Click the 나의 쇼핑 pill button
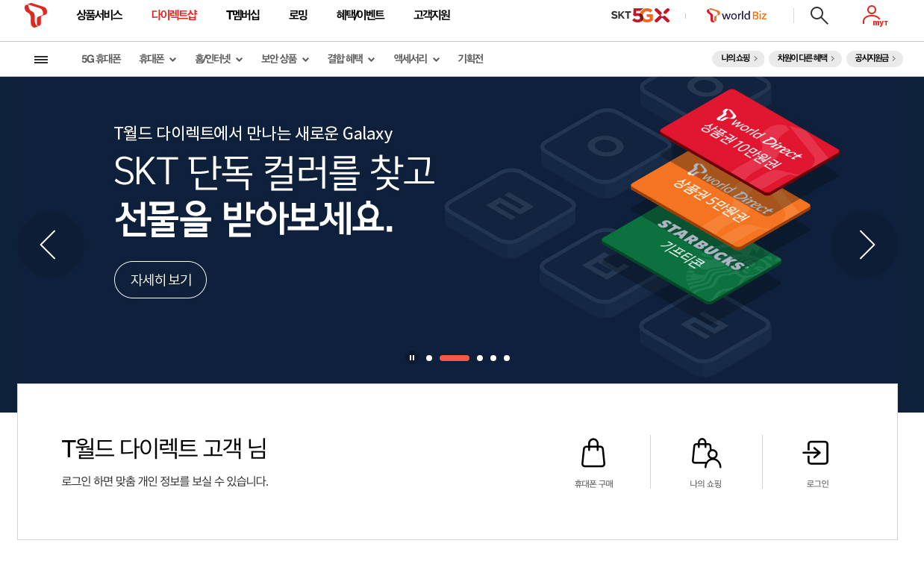 pos(738,59)
